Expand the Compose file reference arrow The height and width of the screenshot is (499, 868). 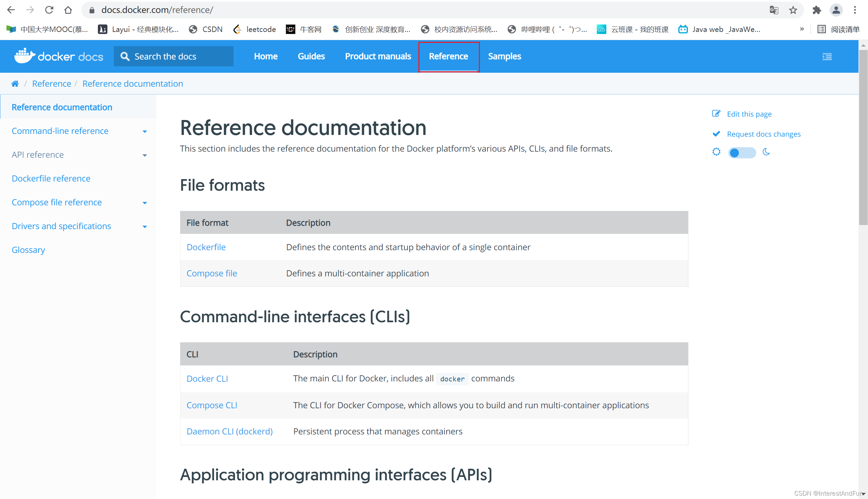144,203
